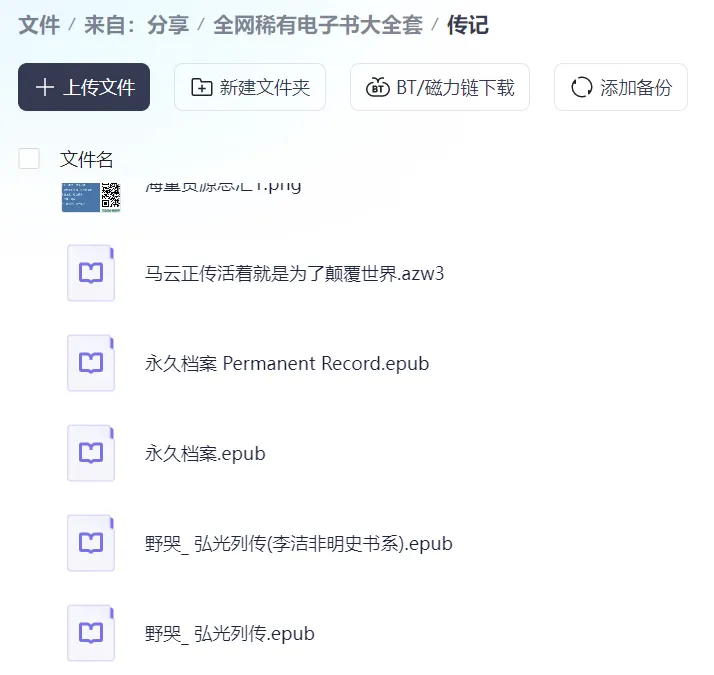Select file name 野哭_ 弘光列传.epub
The height and width of the screenshot is (675, 714).
point(230,634)
